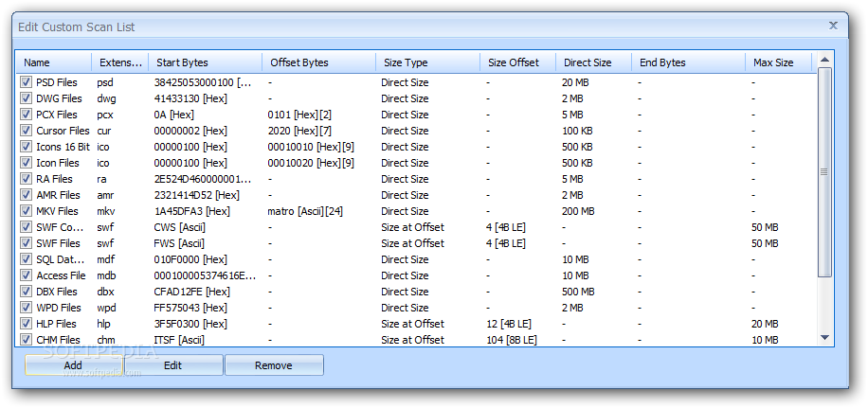Uncheck the CHM Files checkbox

26,340
